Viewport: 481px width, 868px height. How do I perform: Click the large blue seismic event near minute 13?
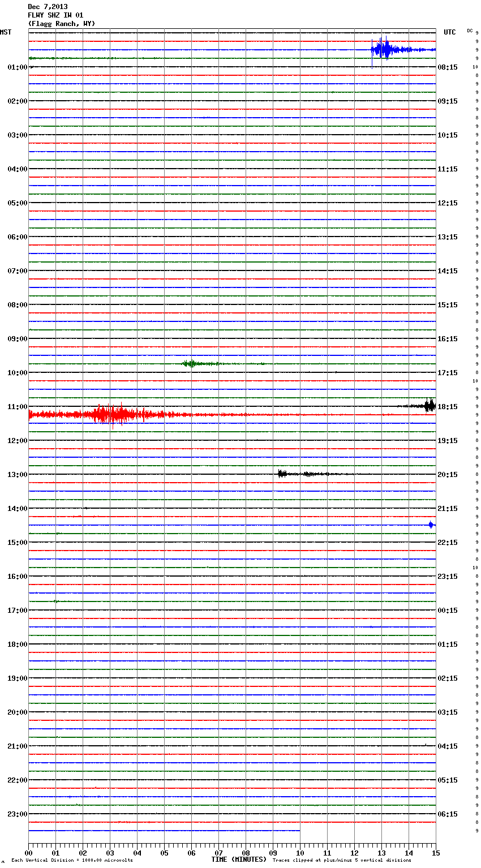pos(385,50)
